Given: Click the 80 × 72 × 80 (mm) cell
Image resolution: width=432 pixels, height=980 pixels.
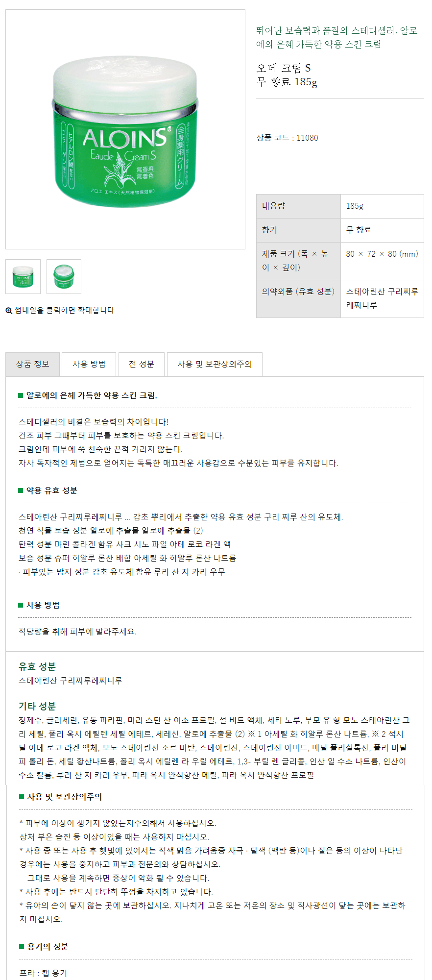Looking at the screenshot, I should coord(382,254).
